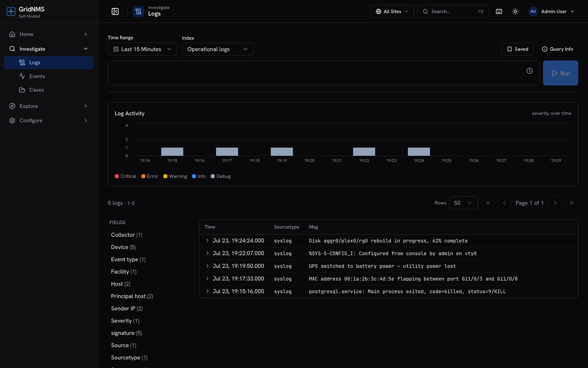Click the AU user avatar
This screenshot has height=368, width=588.
pos(533,11)
